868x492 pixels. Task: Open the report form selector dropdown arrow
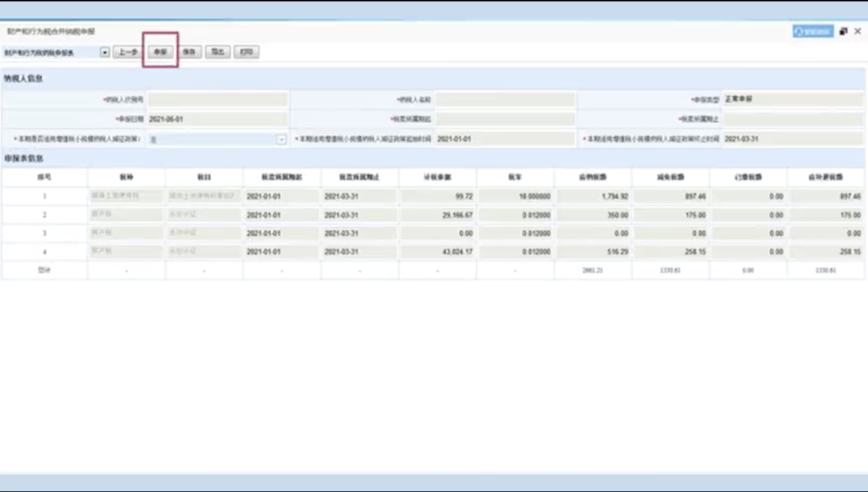coord(105,52)
